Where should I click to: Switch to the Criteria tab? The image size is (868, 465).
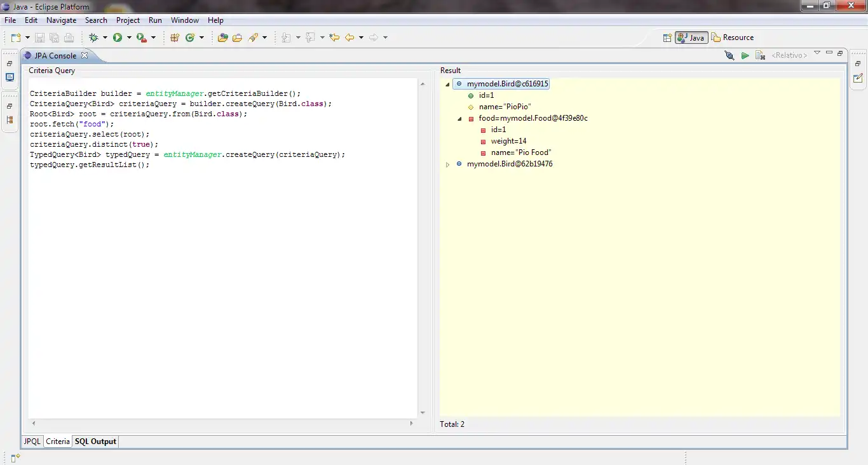tap(58, 441)
